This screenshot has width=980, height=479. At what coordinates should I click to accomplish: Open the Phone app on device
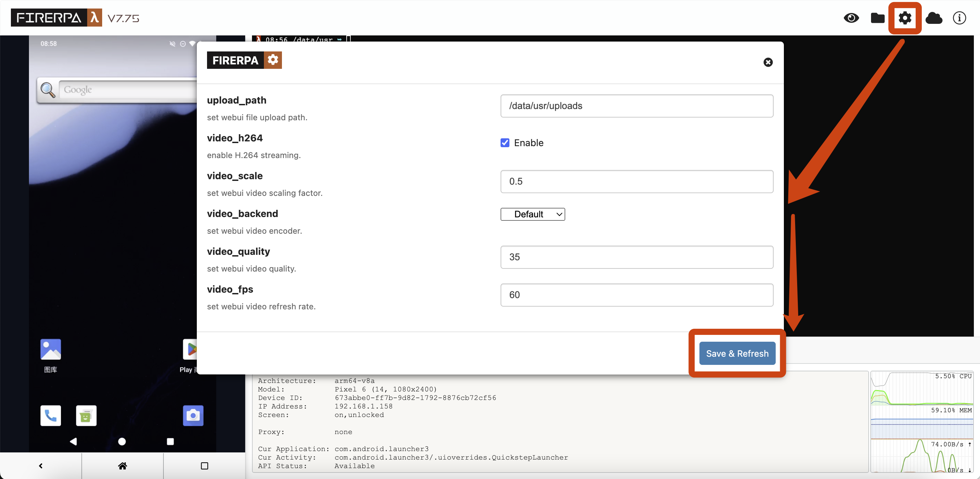click(x=51, y=415)
